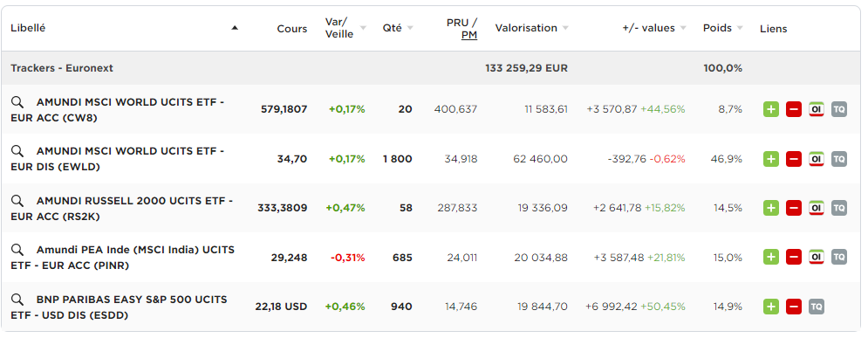Click the TQ icon in the ESDD row
This screenshot has width=868, height=338.
coord(817,307)
